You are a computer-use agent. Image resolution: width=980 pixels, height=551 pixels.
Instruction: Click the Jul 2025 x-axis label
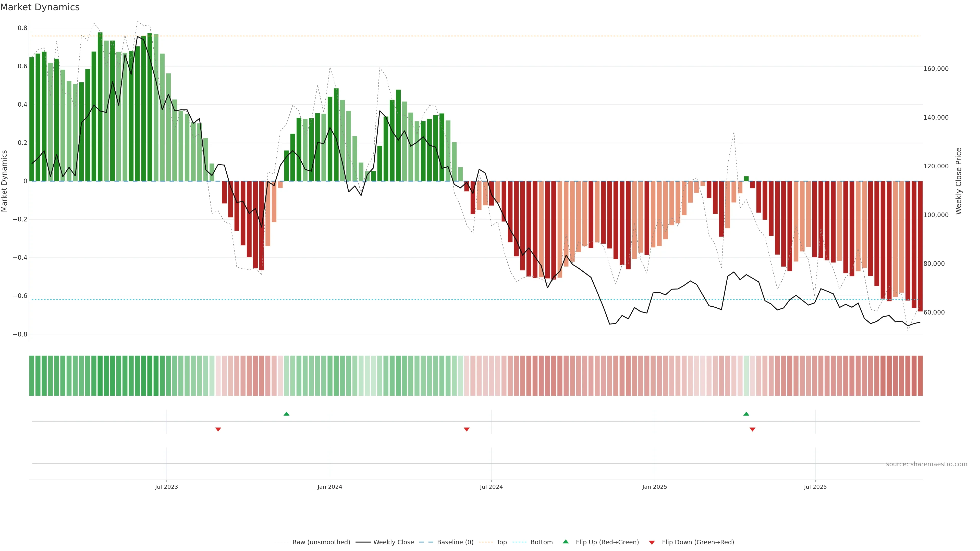tap(815, 487)
